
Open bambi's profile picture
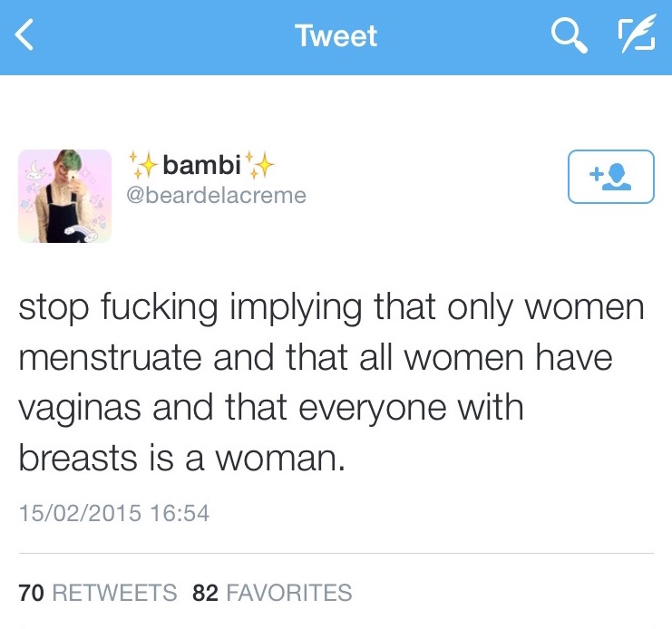coord(65,196)
